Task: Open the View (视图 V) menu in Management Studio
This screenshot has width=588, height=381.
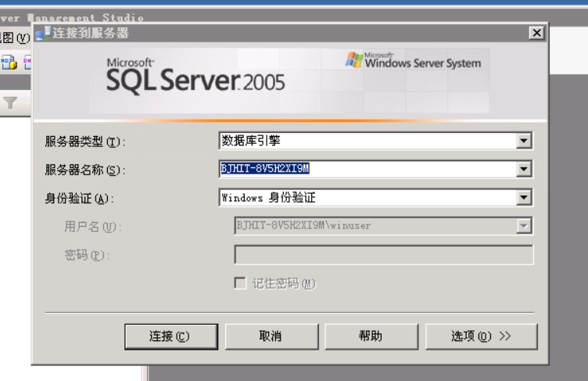Action: [14, 38]
